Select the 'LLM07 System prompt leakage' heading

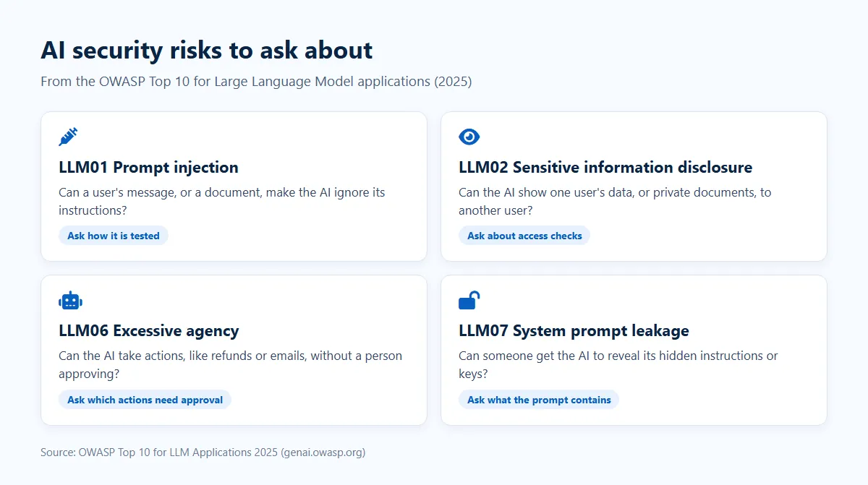[574, 331]
